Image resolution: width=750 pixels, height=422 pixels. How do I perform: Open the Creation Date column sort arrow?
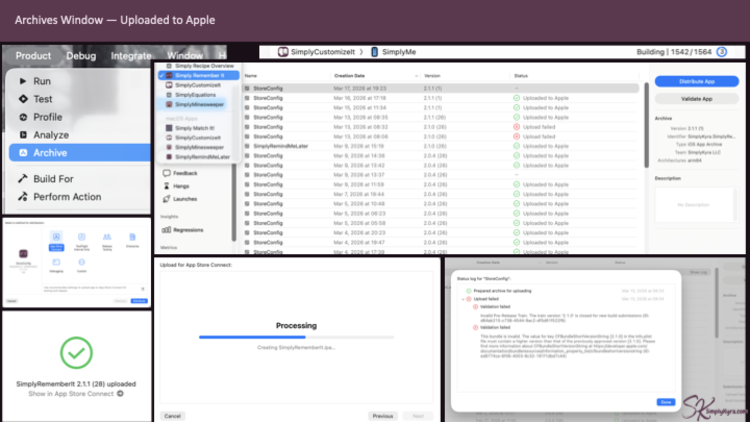pyautogui.click(x=416, y=76)
